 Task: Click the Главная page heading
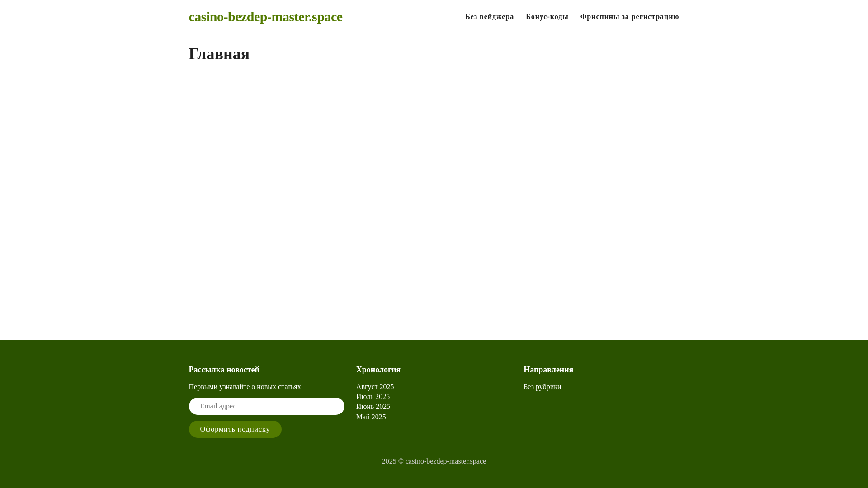219,54
